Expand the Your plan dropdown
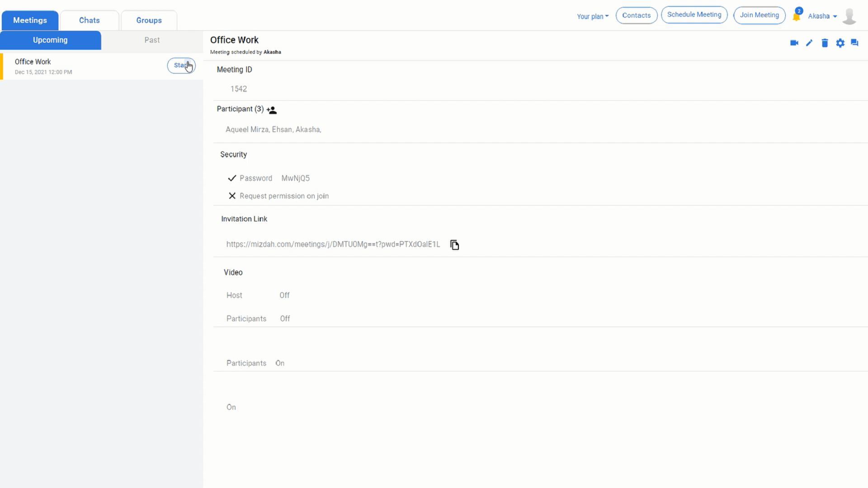The height and width of the screenshot is (488, 868). click(x=593, y=16)
